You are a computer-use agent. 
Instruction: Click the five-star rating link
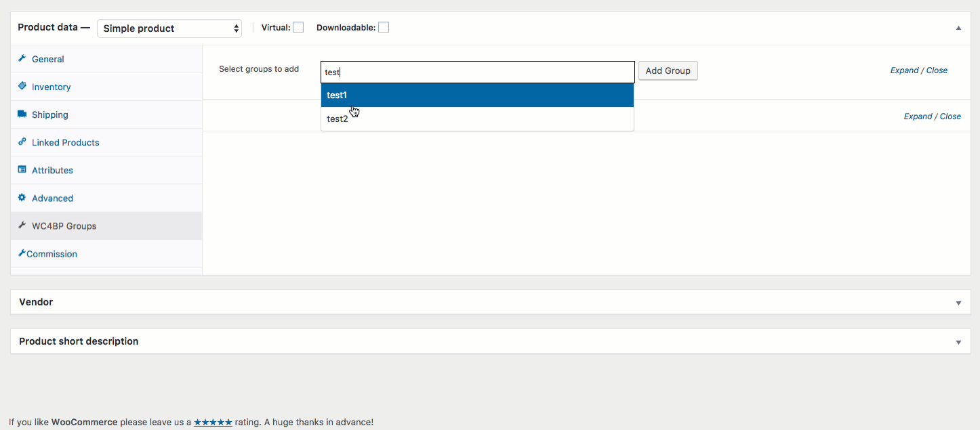(x=213, y=423)
